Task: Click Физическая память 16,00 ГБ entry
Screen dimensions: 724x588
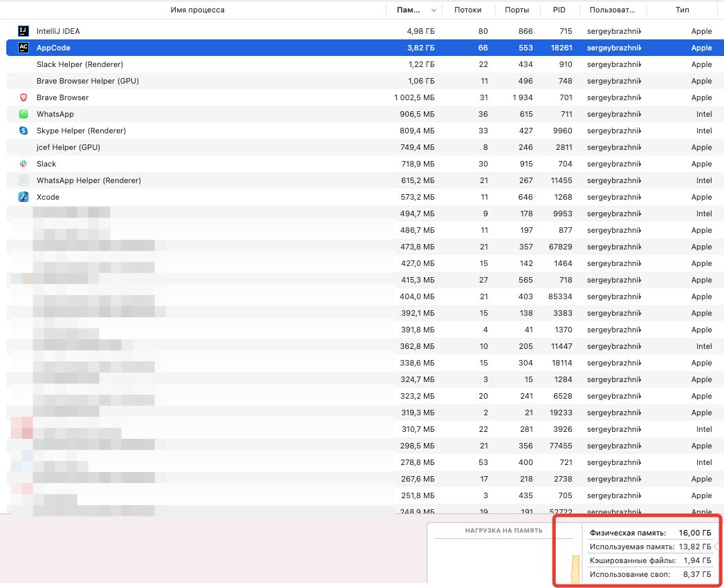Action: pyautogui.click(x=650, y=533)
